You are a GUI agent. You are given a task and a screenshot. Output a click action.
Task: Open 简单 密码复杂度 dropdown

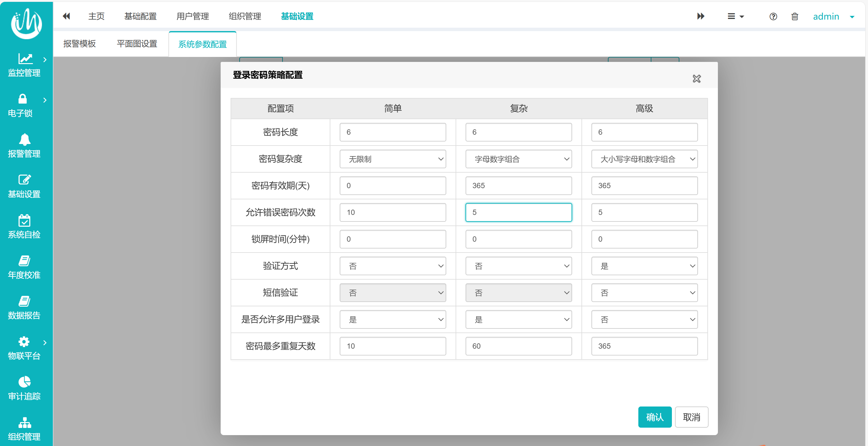pos(393,159)
